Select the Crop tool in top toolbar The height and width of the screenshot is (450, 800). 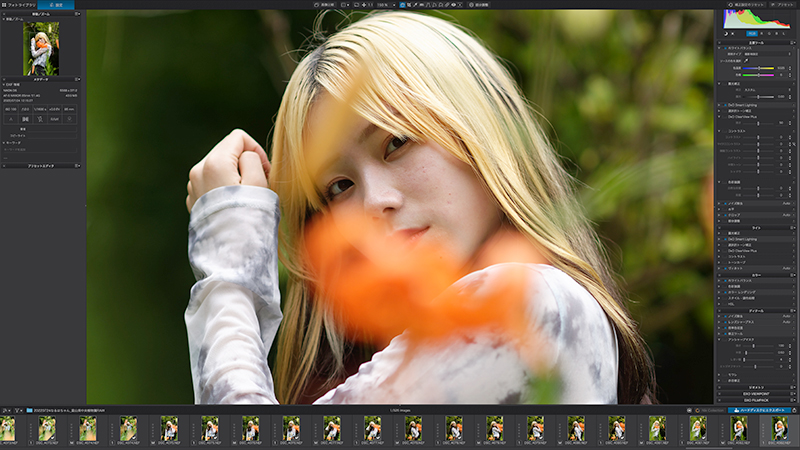coord(409,5)
